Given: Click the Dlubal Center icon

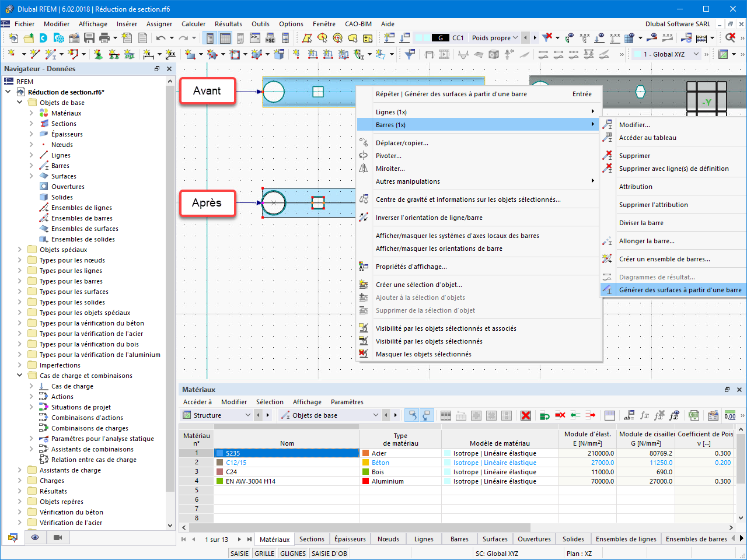Looking at the screenshot, I should (x=44, y=38).
